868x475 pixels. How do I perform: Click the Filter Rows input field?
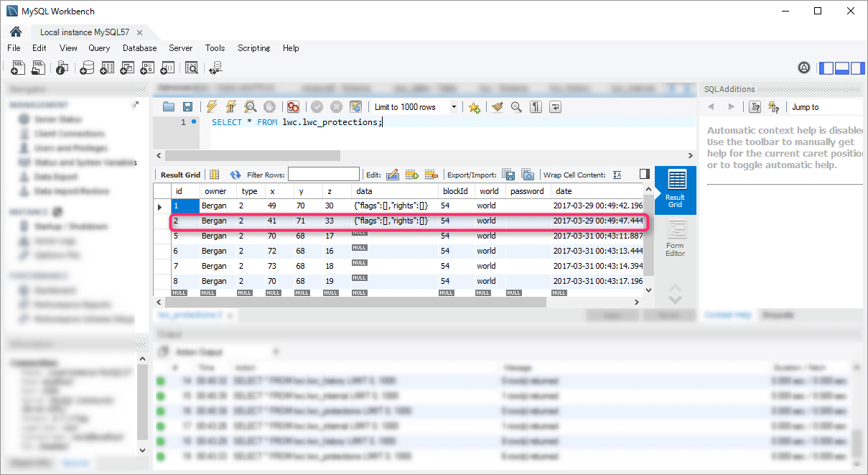click(x=323, y=175)
